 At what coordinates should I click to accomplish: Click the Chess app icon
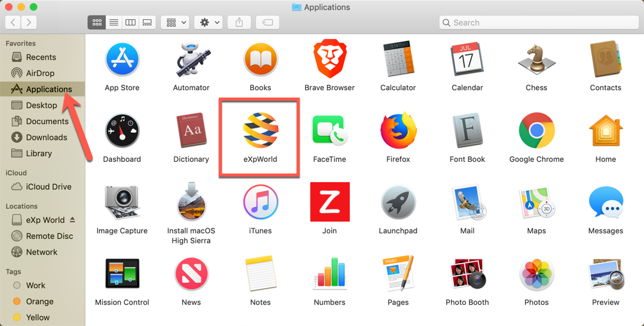536,59
